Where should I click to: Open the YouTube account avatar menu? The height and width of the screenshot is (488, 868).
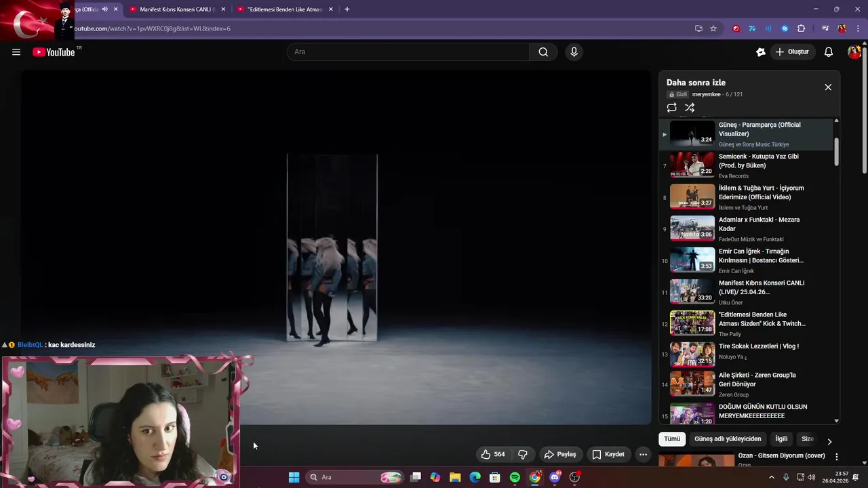[854, 52]
